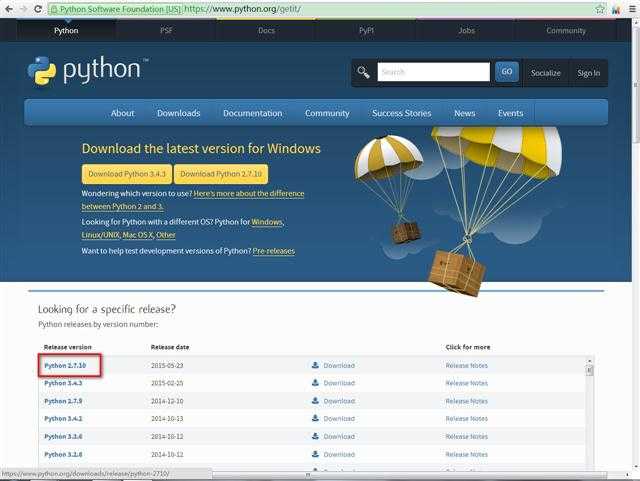Click the Other OS link
The image size is (640, 481).
pyautogui.click(x=166, y=235)
